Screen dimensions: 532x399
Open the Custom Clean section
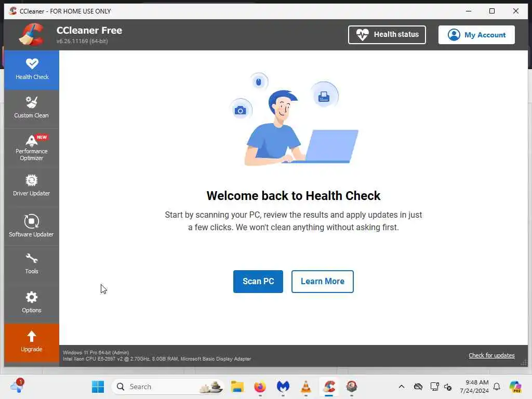[32, 109]
